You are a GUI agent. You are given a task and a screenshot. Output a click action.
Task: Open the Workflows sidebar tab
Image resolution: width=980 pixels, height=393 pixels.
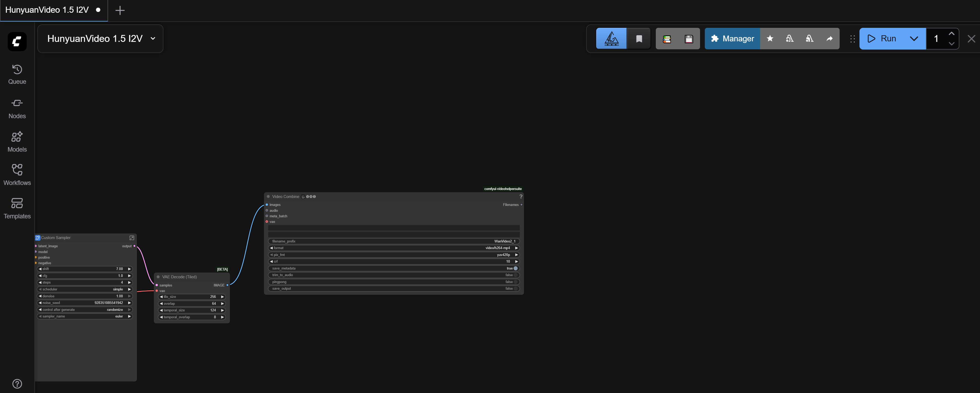(17, 175)
